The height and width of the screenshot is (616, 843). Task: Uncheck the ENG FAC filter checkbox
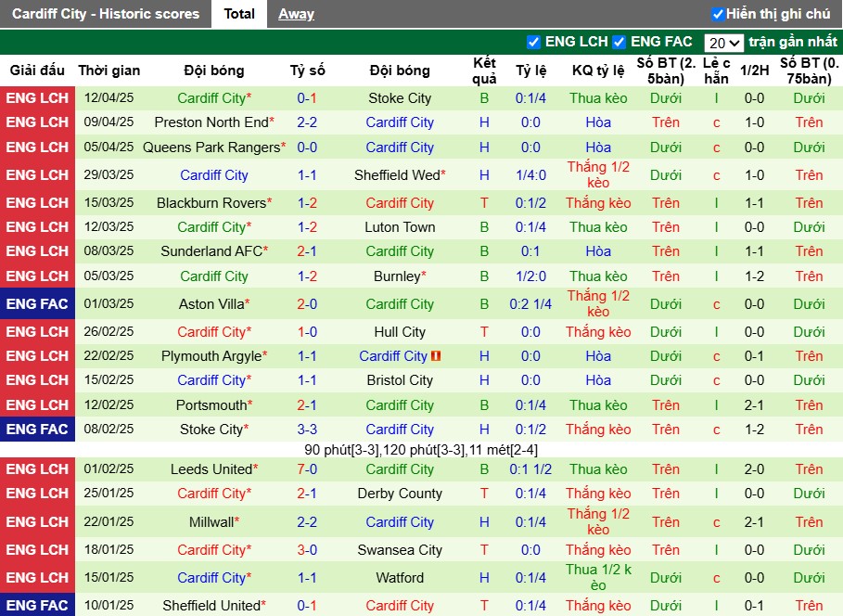pos(619,42)
